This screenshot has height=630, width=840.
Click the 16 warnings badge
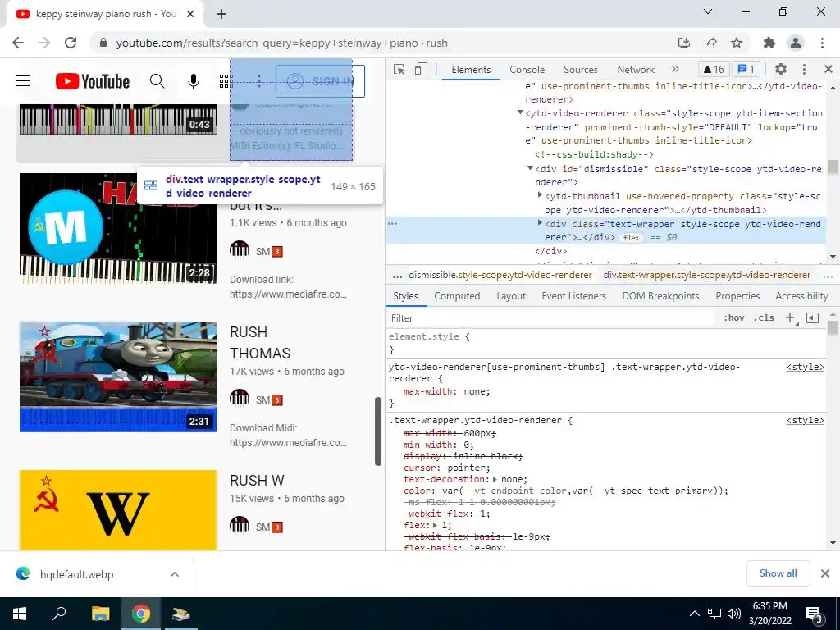tap(714, 69)
